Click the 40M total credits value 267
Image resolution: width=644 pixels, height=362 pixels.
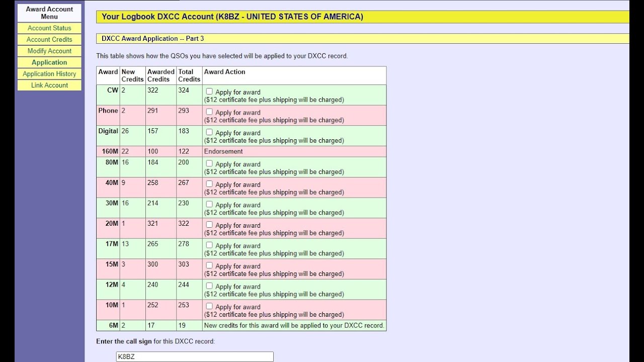184,183
